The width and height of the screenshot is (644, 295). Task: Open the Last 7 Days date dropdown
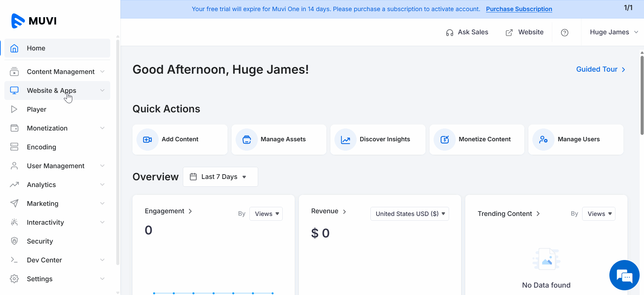click(x=220, y=177)
